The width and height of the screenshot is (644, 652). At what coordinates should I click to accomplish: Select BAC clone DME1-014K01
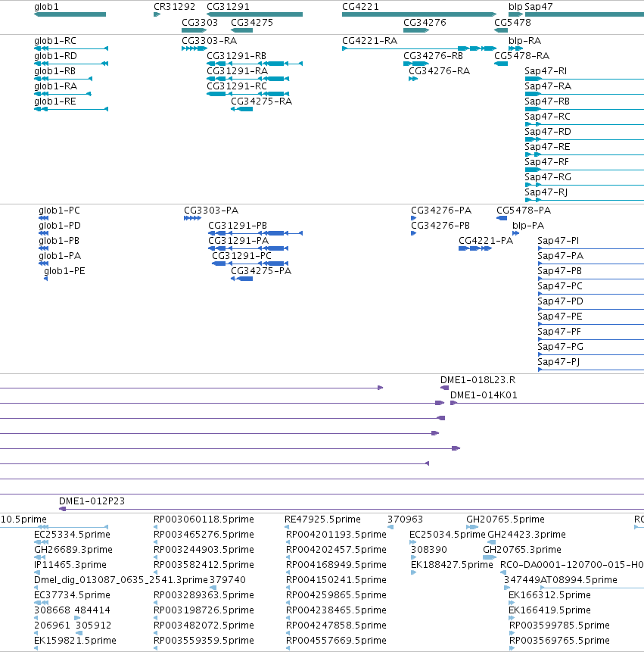(x=484, y=395)
